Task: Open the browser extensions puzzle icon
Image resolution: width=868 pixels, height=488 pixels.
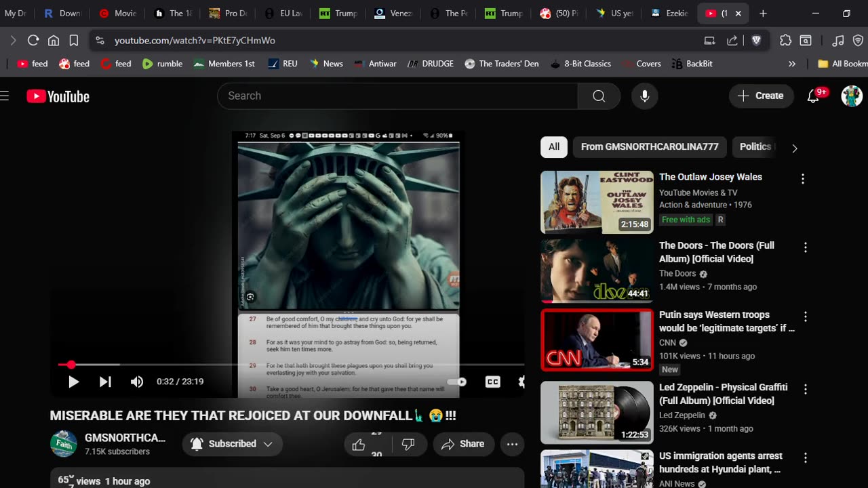Action: click(x=785, y=41)
